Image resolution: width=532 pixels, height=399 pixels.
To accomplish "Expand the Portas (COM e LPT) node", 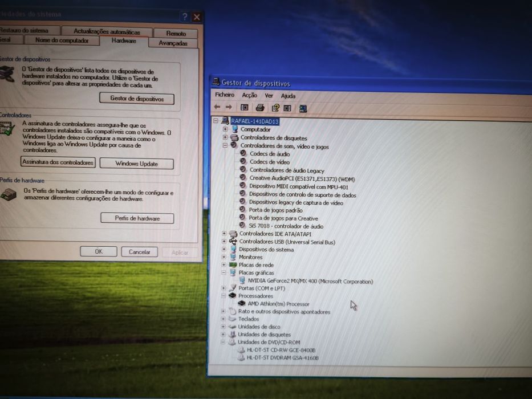I will coord(224,288).
